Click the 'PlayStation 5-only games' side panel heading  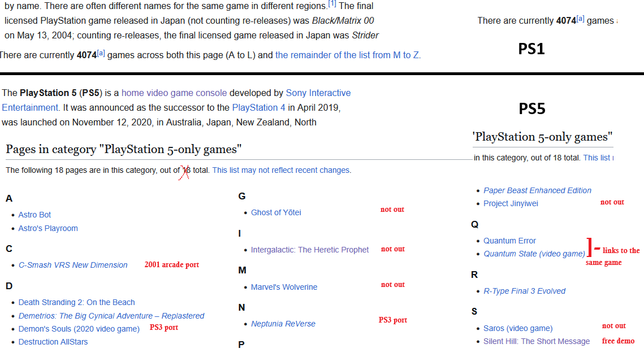point(542,137)
